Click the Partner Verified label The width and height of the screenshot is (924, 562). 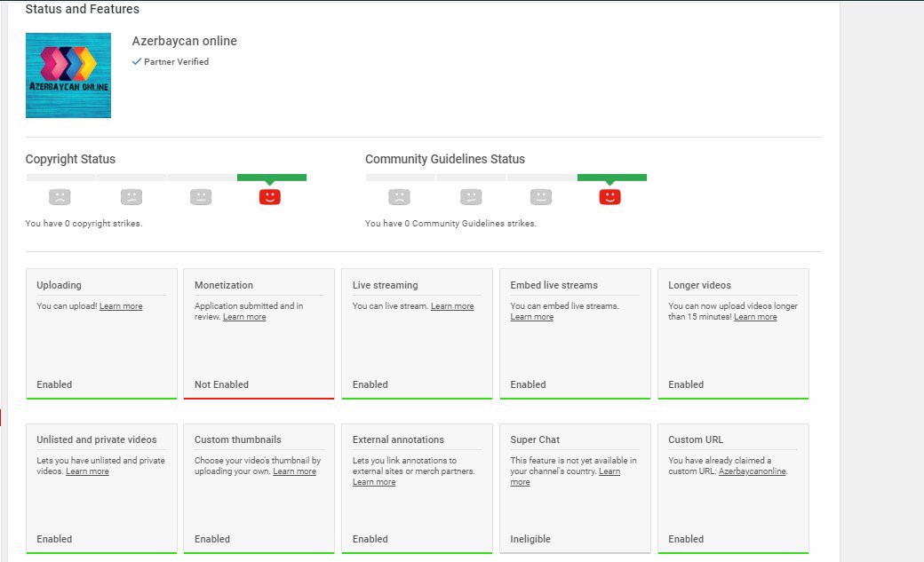tap(176, 61)
